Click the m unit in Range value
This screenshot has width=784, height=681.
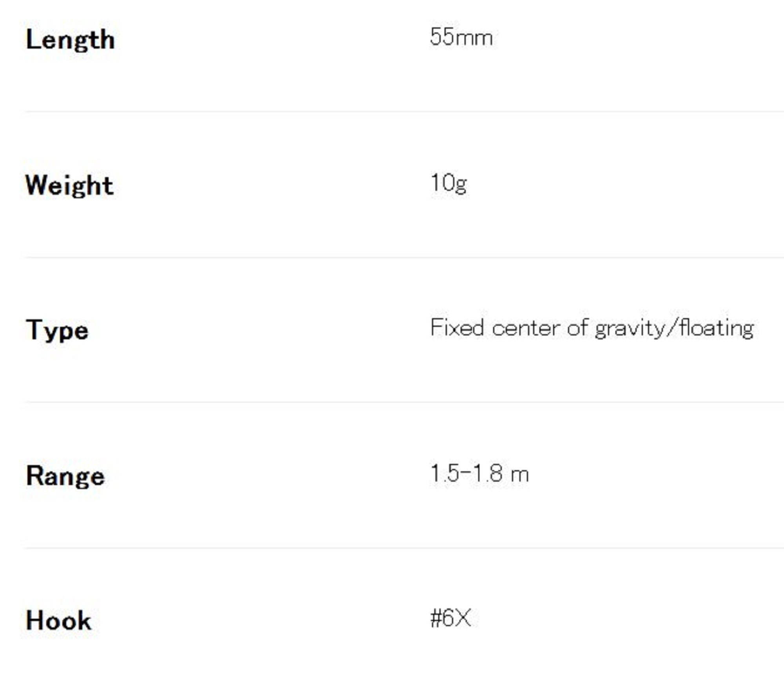pyautogui.click(x=520, y=475)
